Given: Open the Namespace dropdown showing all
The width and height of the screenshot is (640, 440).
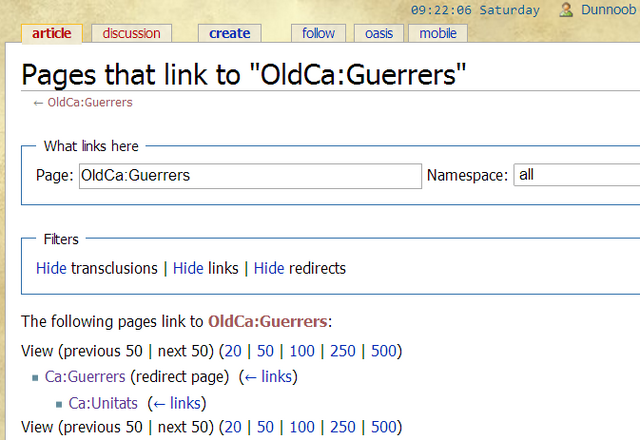Looking at the screenshot, I should click(576, 175).
